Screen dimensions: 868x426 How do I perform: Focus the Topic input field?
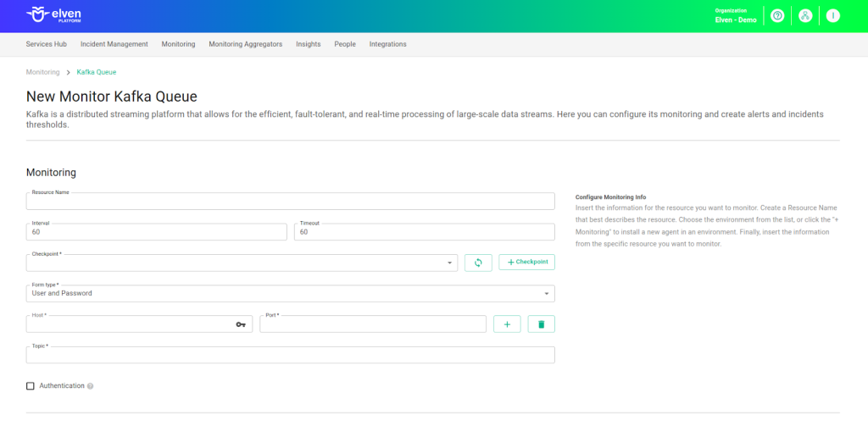click(x=290, y=356)
